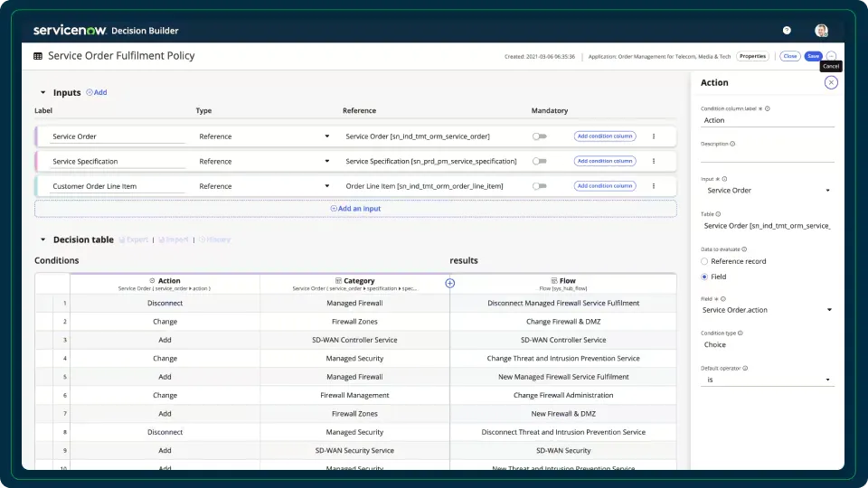
Task: Click the Disconnect cell in row 1
Action: (x=165, y=304)
